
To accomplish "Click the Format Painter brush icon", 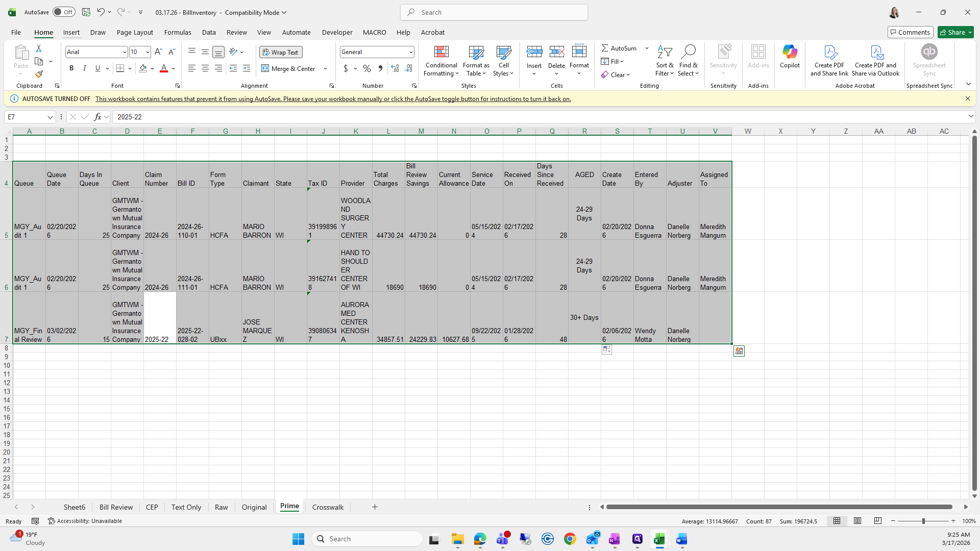I will 39,74.
